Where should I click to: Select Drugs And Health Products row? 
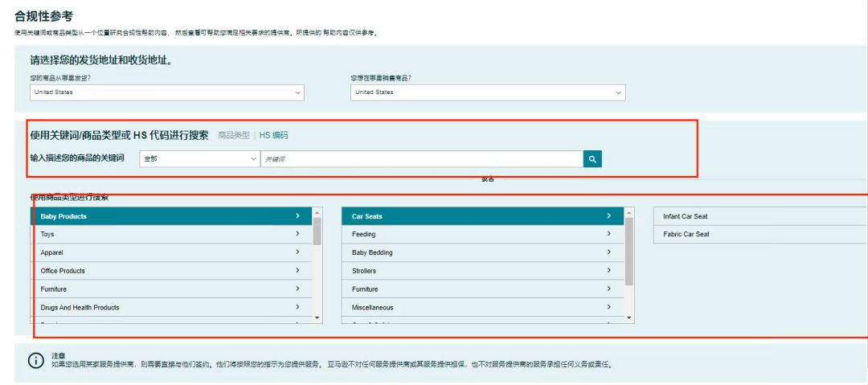[x=171, y=308]
